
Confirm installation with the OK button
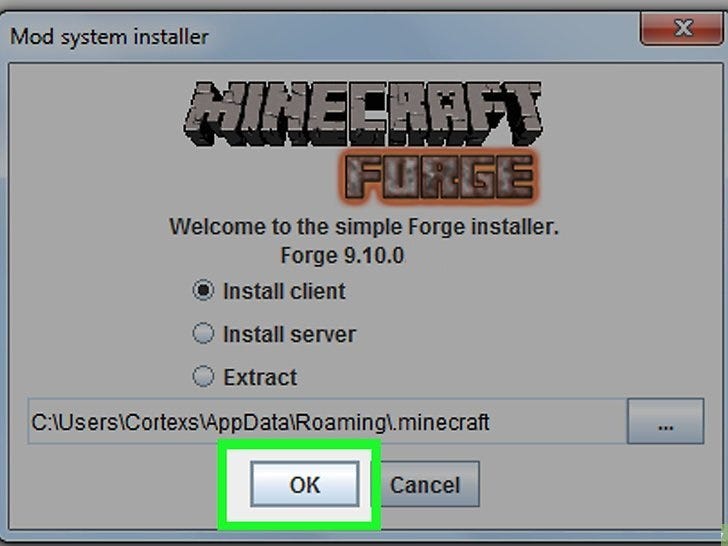click(x=305, y=484)
